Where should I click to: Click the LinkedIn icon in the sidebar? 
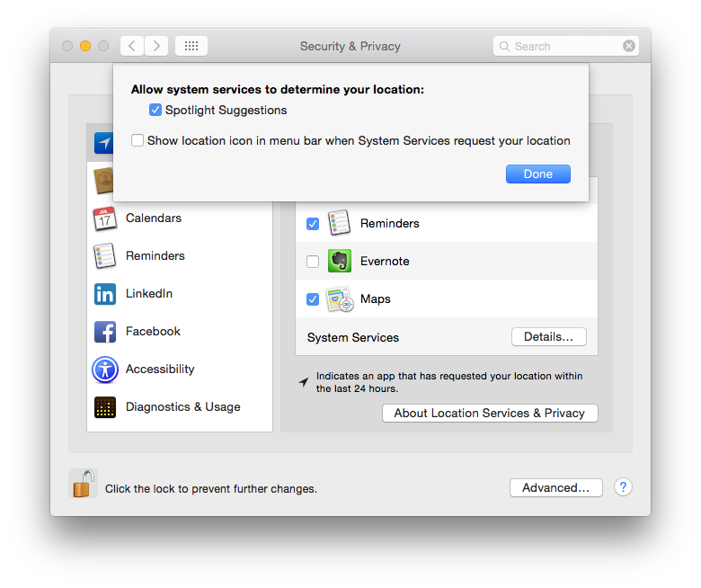(x=105, y=294)
